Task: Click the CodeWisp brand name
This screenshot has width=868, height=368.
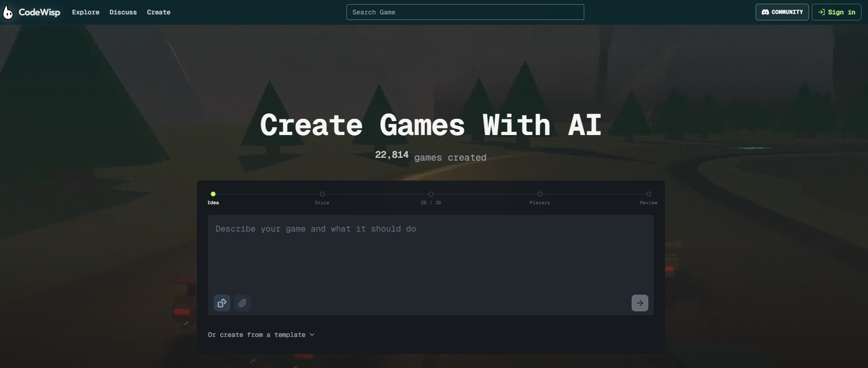Action: [x=39, y=13]
